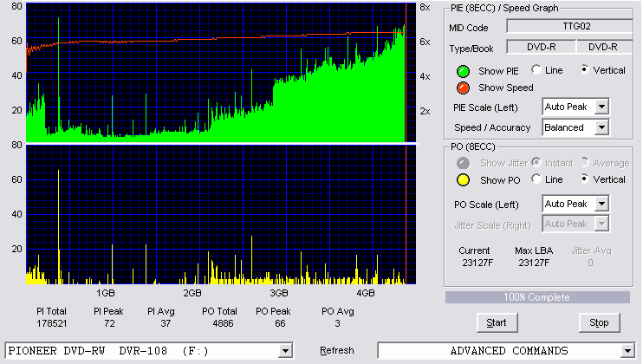The image size is (643, 364).
Task: Click the Start button
Action: (497, 323)
